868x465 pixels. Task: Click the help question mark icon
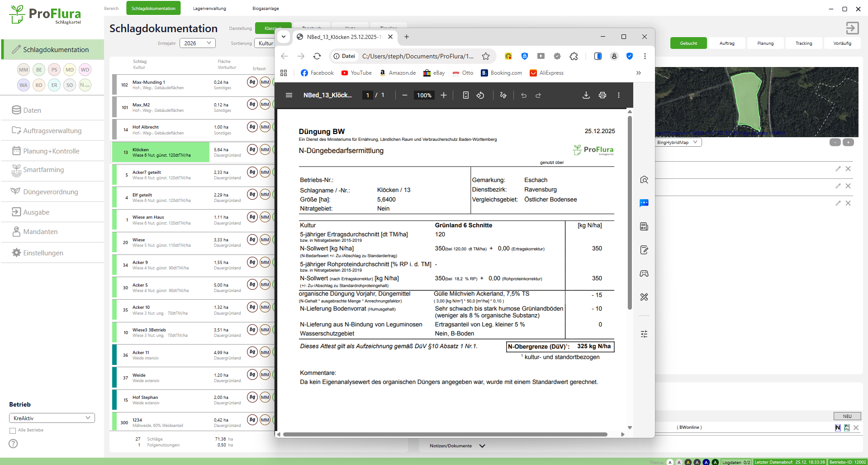(14, 444)
